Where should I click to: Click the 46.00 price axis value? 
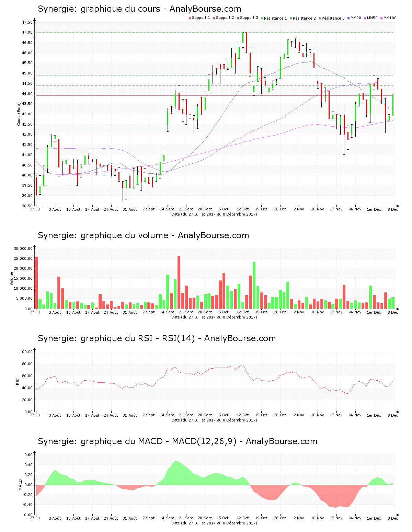[27, 53]
